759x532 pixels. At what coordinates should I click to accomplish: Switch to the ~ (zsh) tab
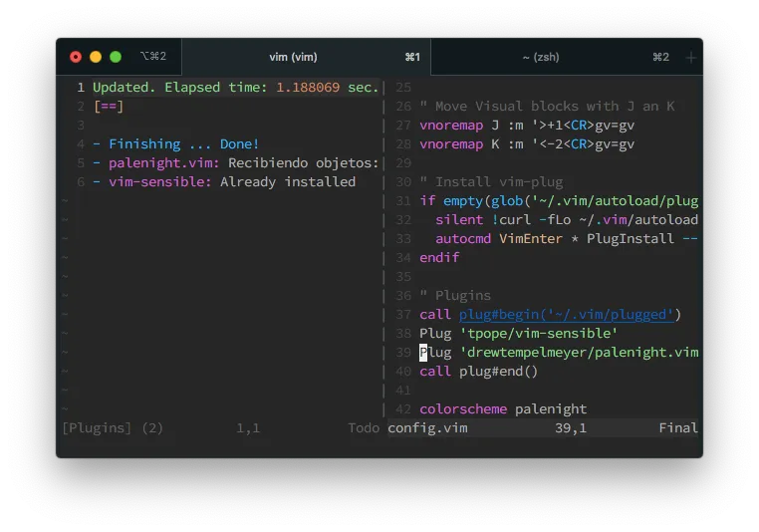(x=555, y=57)
